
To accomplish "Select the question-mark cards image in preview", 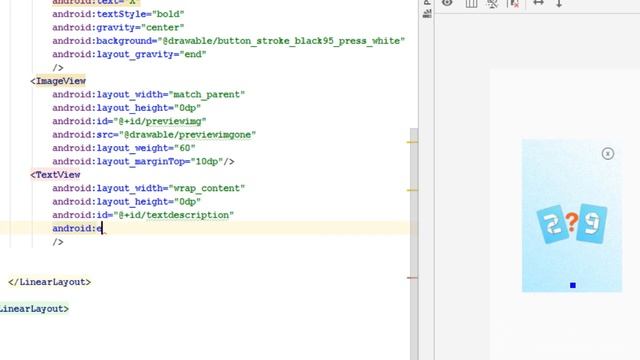I will 571,224.
